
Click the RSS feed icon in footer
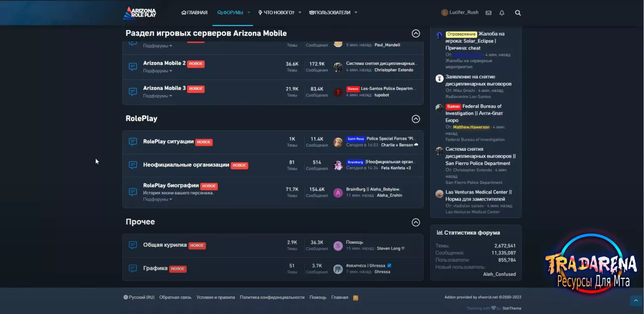[356, 297]
